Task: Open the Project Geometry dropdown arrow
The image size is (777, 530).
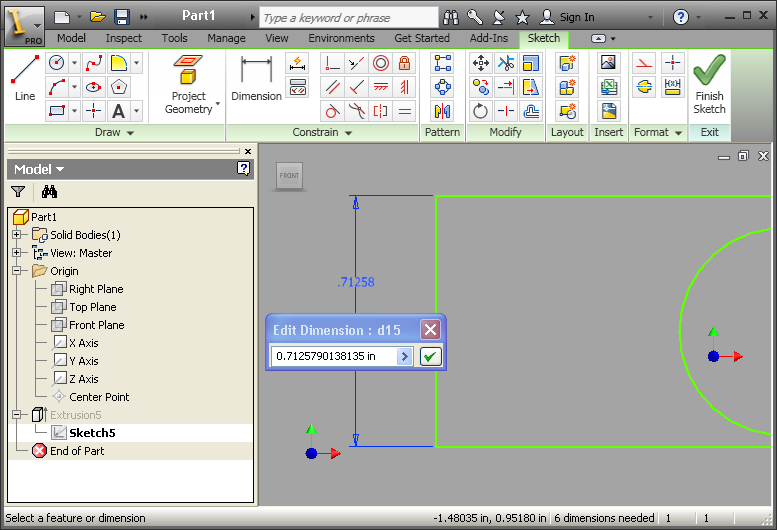Action: tap(218, 104)
